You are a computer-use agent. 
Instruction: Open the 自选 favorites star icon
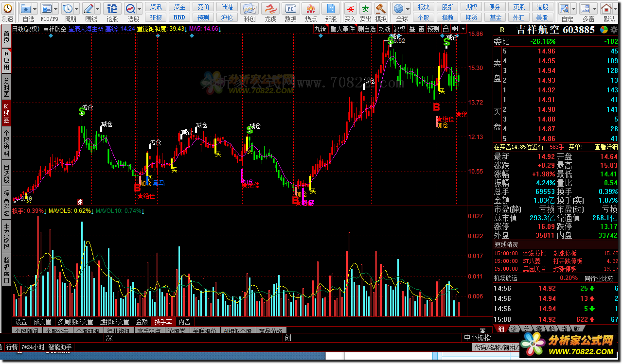(26, 9)
